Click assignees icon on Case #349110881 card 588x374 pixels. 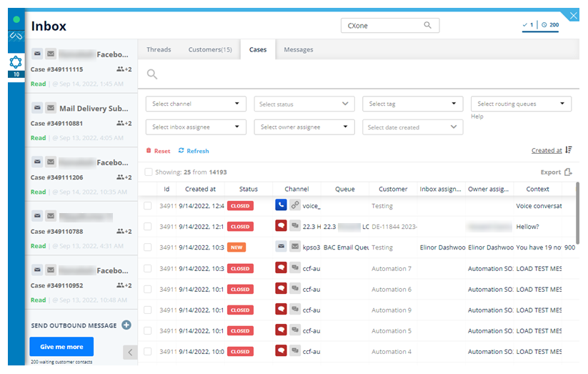point(120,123)
